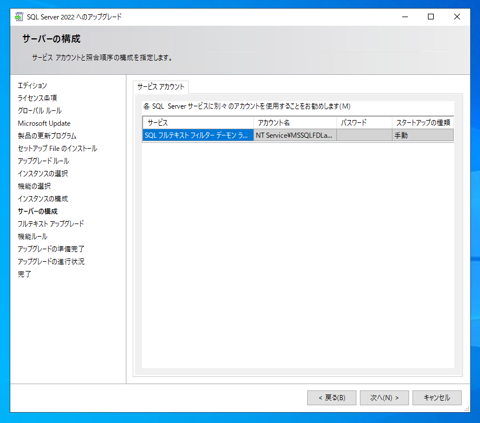Click the パスワード column header
Viewport: 480px width, 423px height.
(364, 123)
